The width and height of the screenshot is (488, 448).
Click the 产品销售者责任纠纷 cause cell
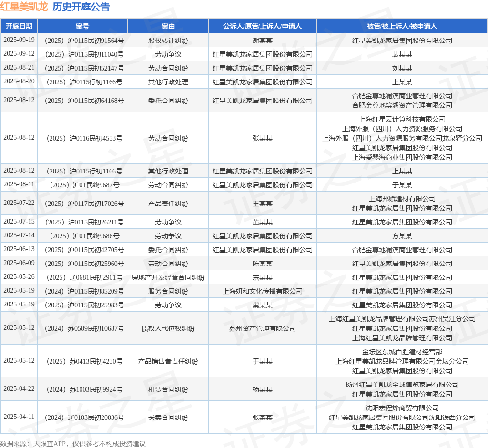pyautogui.click(x=168, y=361)
